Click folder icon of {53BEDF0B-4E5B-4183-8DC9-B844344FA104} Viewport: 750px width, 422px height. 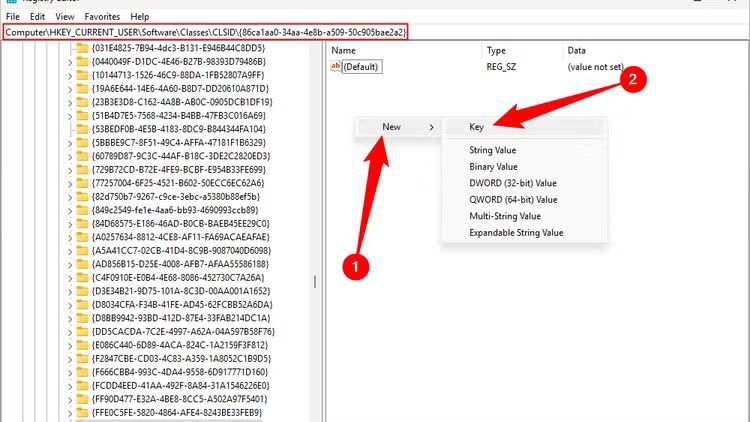tap(82, 129)
